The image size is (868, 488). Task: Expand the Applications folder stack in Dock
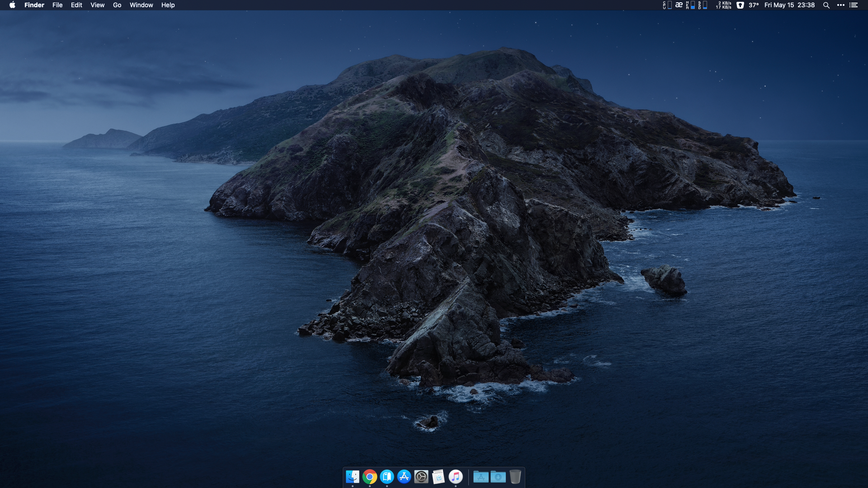[481, 476]
